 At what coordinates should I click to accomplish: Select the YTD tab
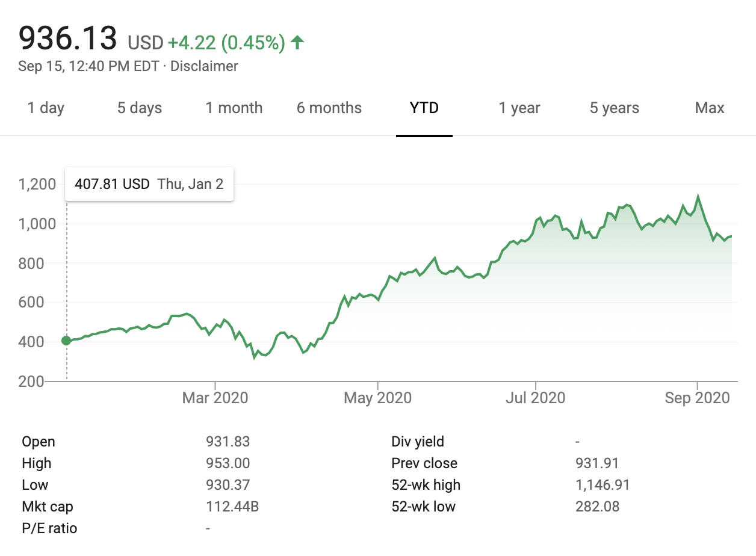(424, 108)
